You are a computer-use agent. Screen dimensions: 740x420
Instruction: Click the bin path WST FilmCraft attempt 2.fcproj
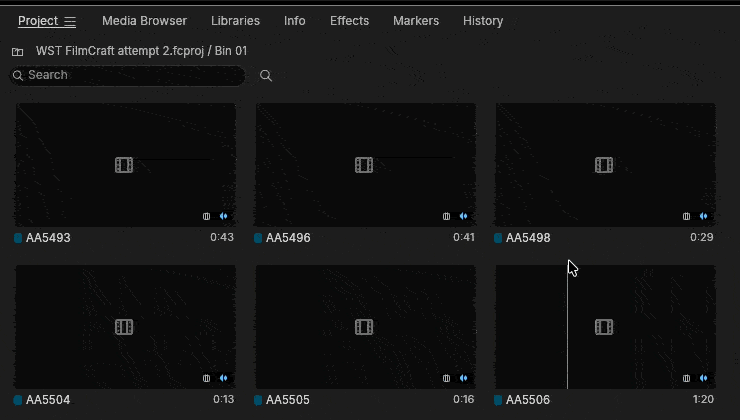pos(120,51)
